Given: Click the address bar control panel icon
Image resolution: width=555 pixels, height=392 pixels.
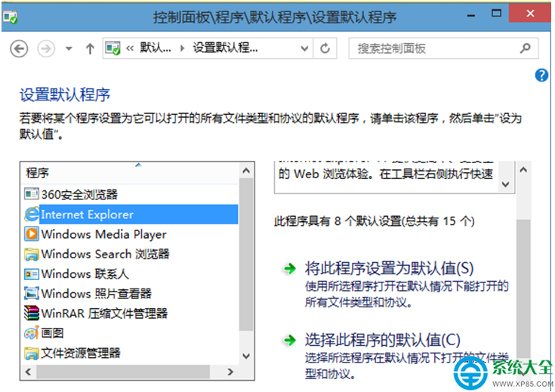Looking at the screenshot, I should pos(113,48).
